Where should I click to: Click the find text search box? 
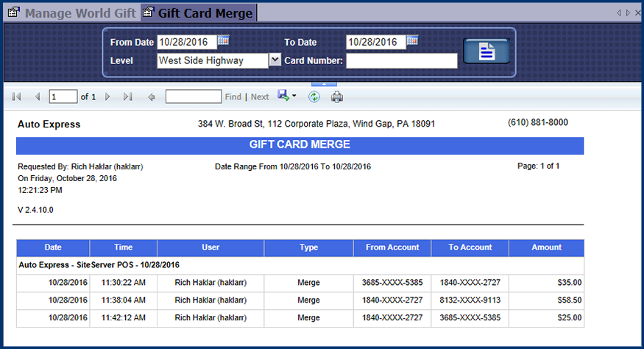point(193,96)
